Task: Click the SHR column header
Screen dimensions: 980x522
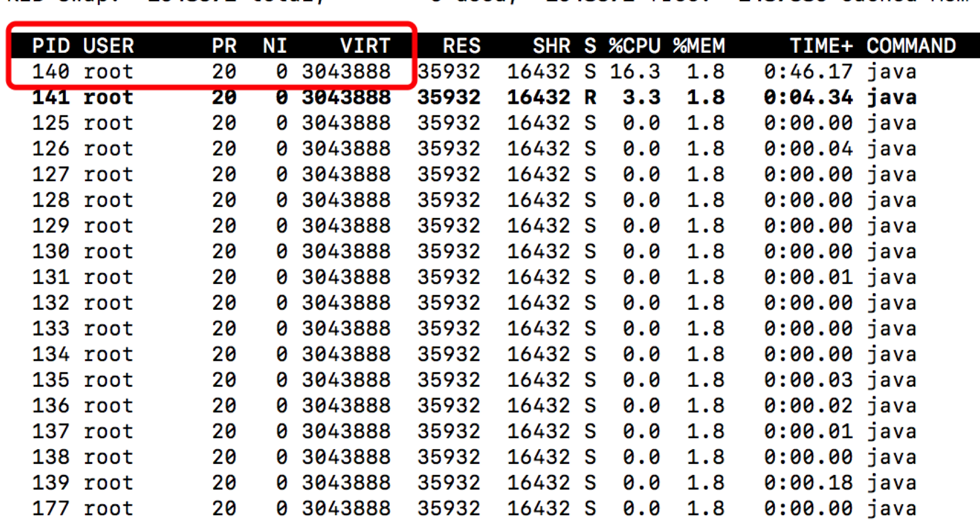Action: pyautogui.click(x=551, y=46)
